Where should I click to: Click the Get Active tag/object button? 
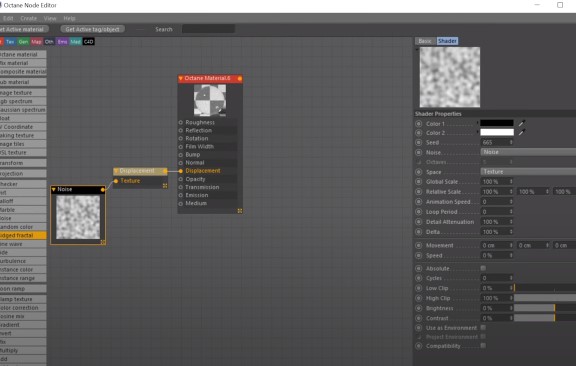[93, 29]
